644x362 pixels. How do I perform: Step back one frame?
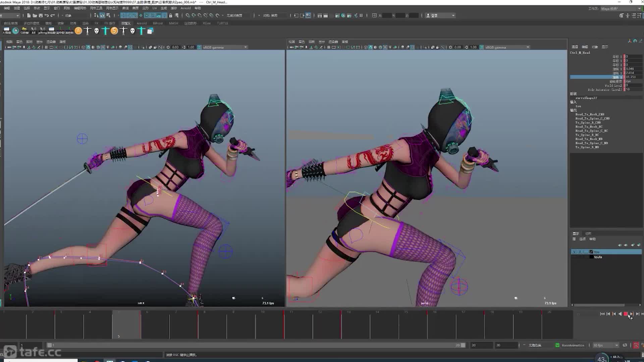(608, 314)
